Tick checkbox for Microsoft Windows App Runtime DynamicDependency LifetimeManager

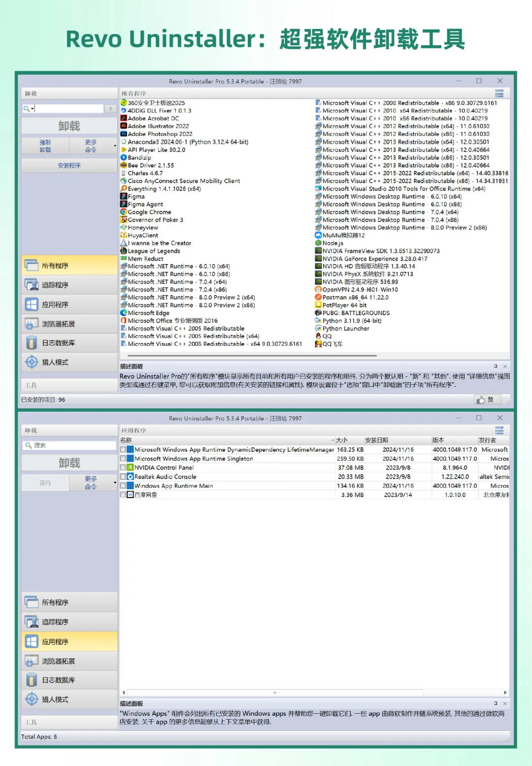(123, 450)
